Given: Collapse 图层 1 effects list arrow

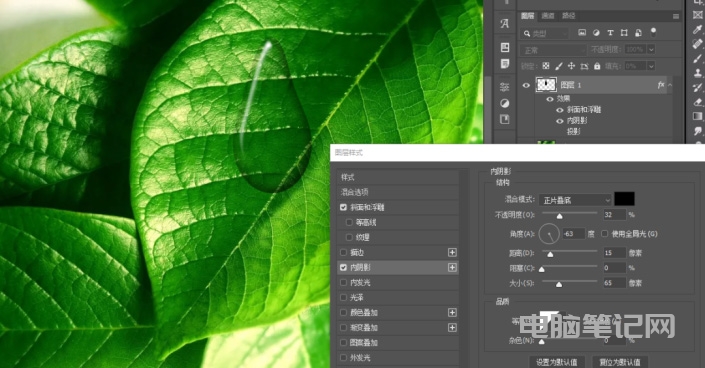Looking at the screenshot, I should pos(670,85).
